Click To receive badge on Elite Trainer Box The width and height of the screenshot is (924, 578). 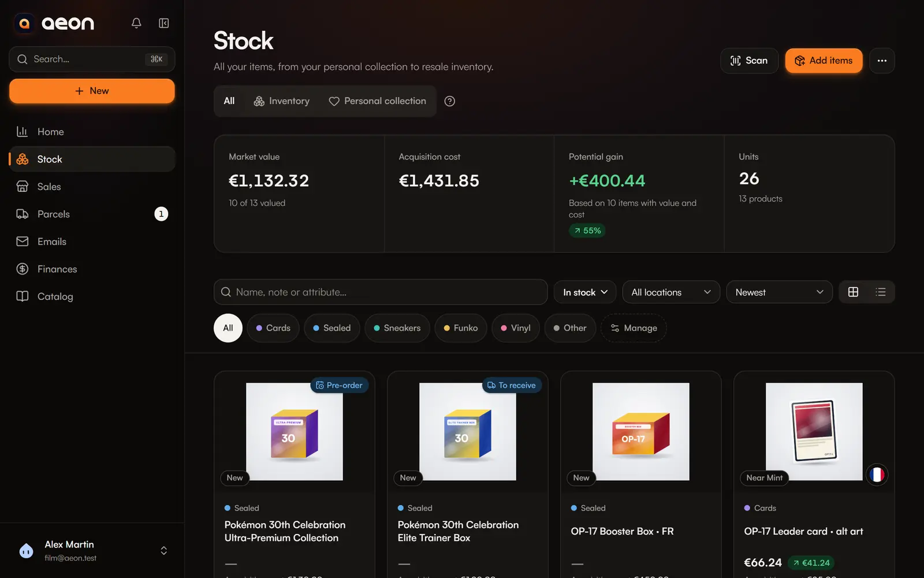(512, 385)
